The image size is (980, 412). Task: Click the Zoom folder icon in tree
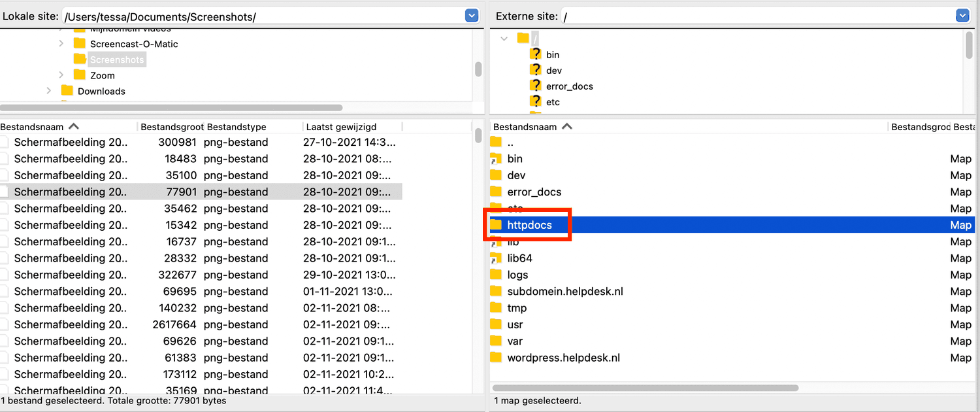click(80, 75)
